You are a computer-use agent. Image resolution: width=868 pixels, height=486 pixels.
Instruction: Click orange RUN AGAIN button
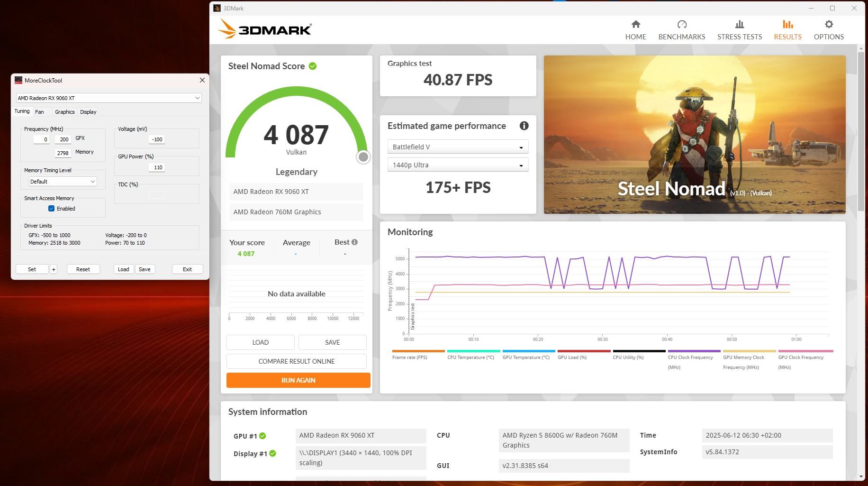(x=298, y=380)
